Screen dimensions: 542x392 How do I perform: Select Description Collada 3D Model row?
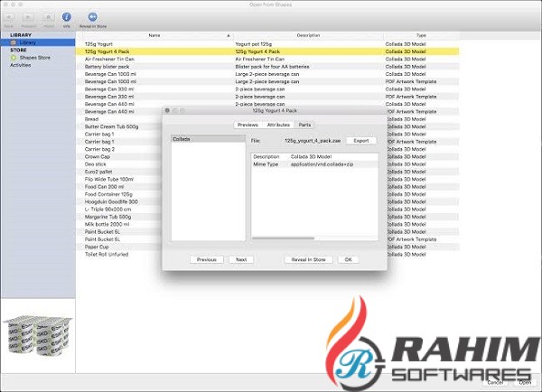click(x=314, y=157)
